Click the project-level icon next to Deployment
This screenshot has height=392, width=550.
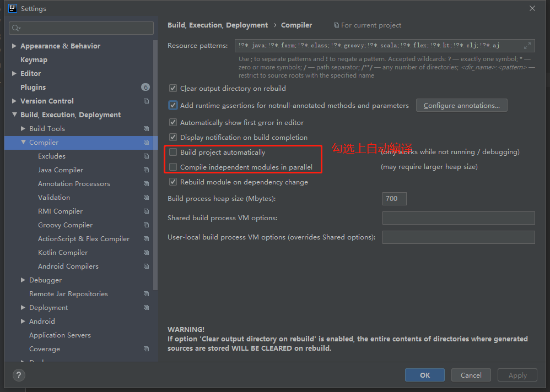146,308
